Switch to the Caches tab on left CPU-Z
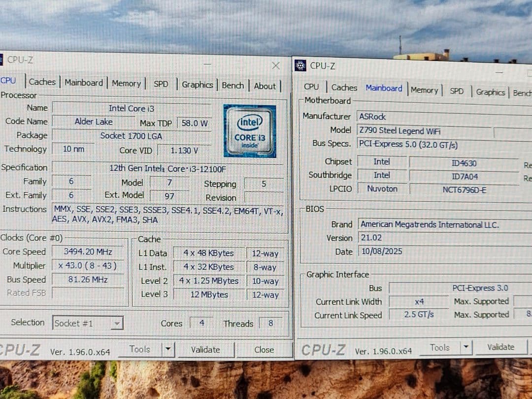Viewport: 532px width, 399px height. point(42,82)
